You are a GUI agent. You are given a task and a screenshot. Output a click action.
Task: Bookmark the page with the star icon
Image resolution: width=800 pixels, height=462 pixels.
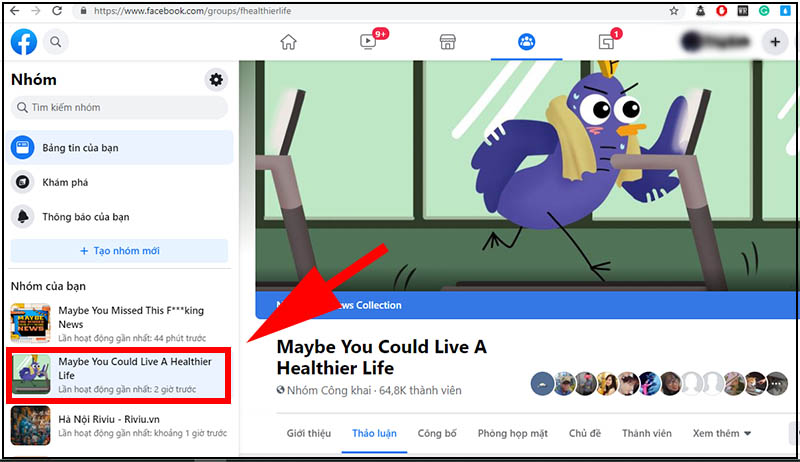click(673, 11)
